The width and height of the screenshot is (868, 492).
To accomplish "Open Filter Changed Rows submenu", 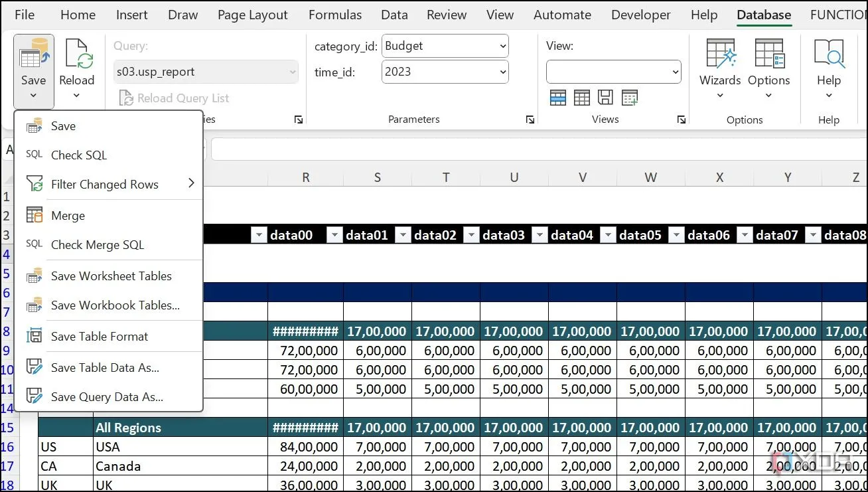I will click(x=109, y=184).
